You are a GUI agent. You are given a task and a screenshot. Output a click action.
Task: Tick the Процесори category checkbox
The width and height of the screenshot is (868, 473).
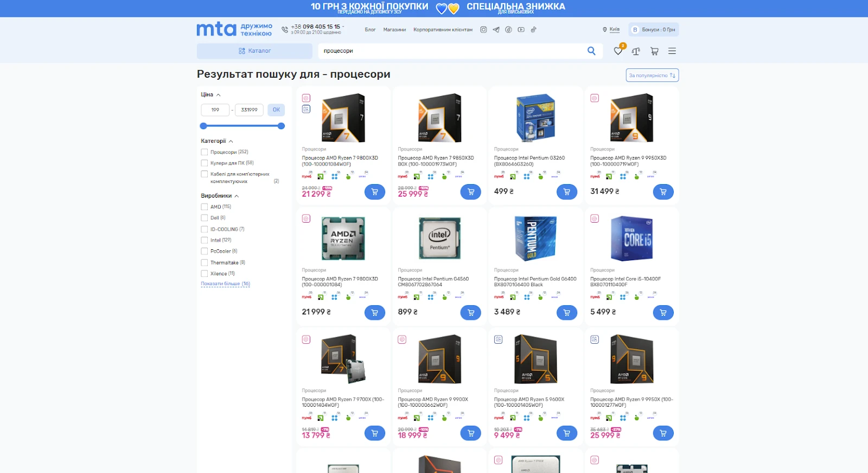click(x=205, y=152)
